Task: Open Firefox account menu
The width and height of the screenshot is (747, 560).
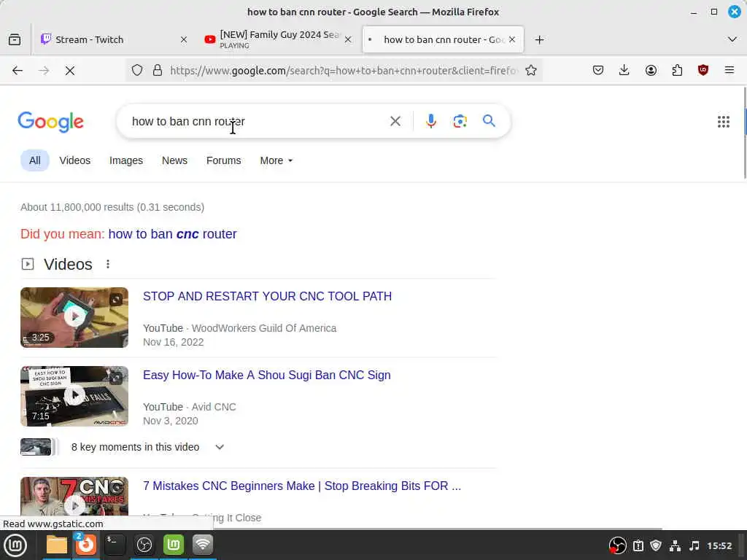Action: tap(651, 71)
